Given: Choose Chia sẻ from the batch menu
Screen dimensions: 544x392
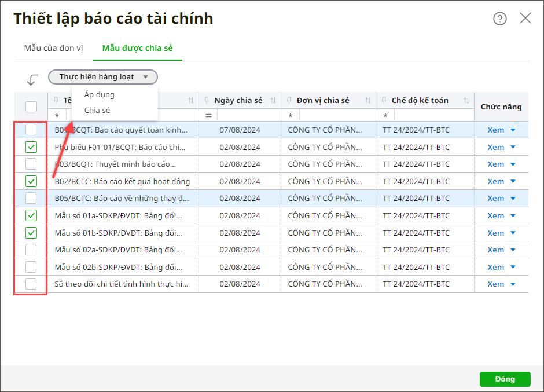Looking at the screenshot, I should point(97,110).
